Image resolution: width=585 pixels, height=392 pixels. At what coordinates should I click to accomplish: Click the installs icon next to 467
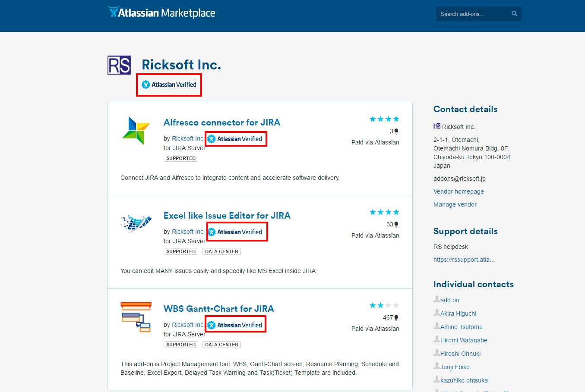click(396, 317)
